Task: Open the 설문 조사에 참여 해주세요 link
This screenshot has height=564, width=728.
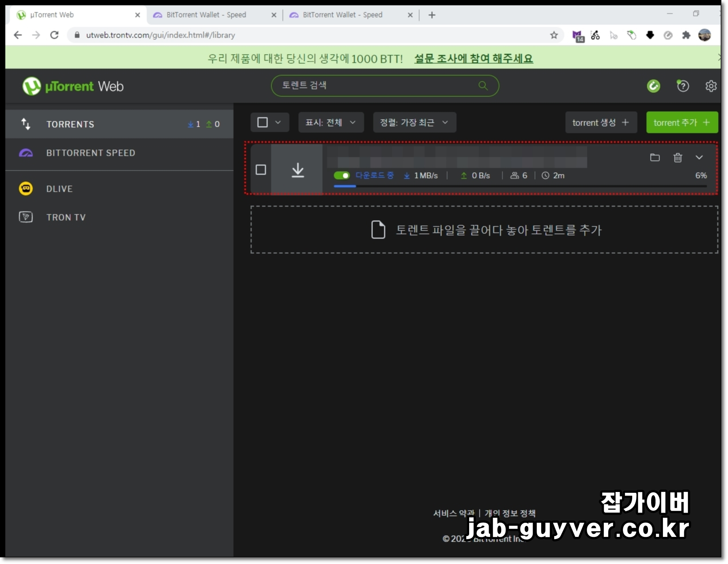Action: 474,58
